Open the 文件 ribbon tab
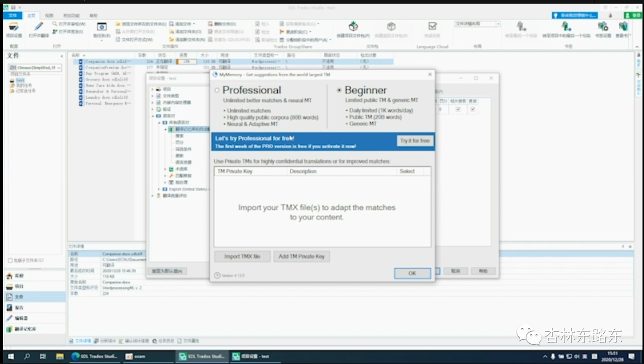This screenshot has width=644, height=364. [13, 15]
